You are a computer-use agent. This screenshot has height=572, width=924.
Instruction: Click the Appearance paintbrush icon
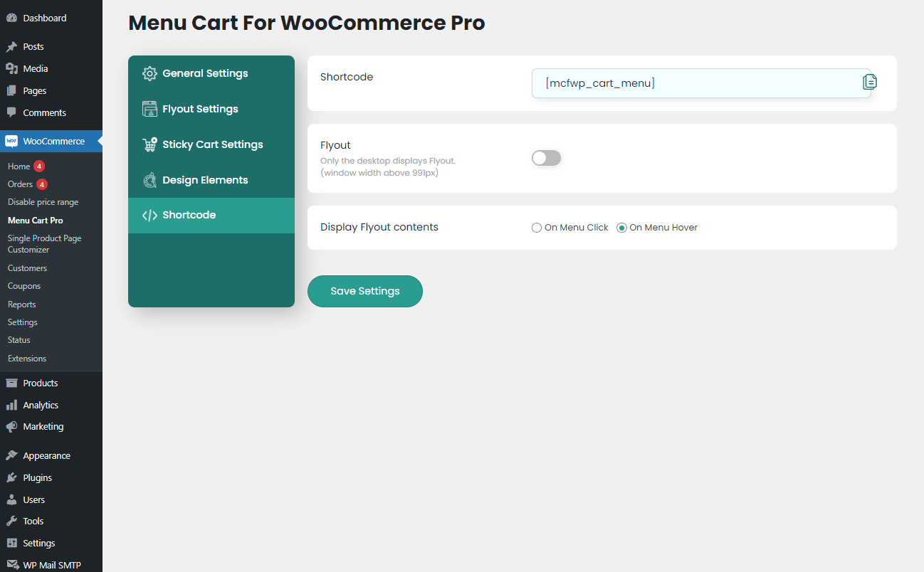click(x=11, y=455)
